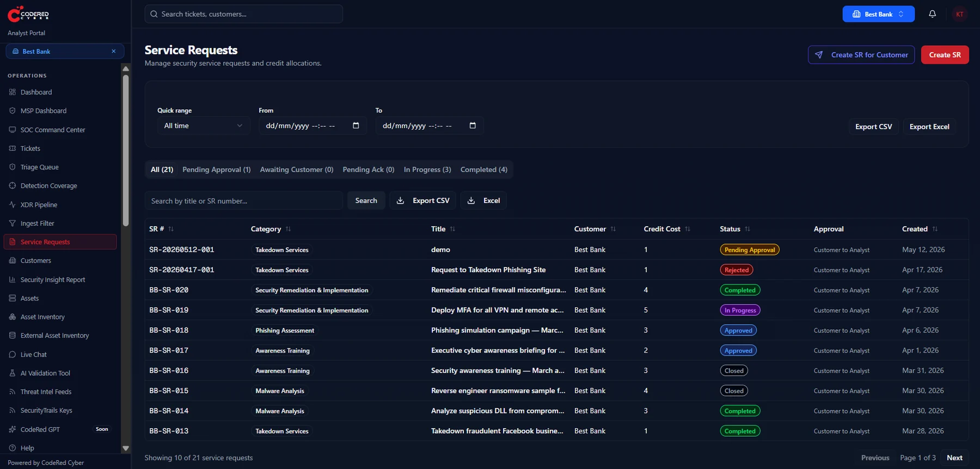Open row BB-SR-019

click(x=556, y=310)
